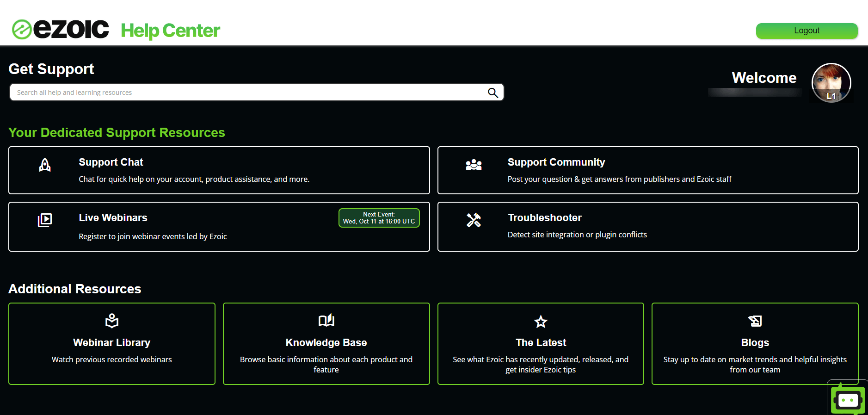Image resolution: width=868 pixels, height=415 pixels.
Task: Open Blogs title
Action: (755, 343)
